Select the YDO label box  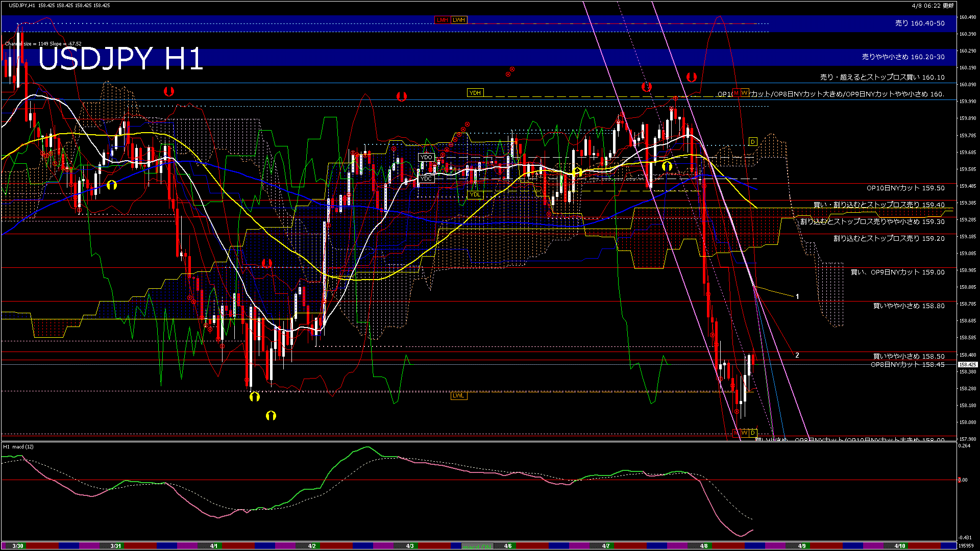pos(426,157)
